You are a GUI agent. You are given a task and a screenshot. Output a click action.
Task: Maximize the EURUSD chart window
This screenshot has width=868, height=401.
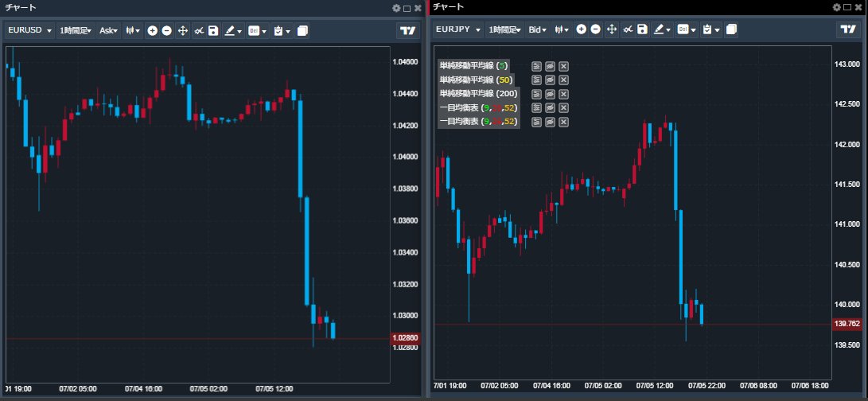(x=407, y=8)
